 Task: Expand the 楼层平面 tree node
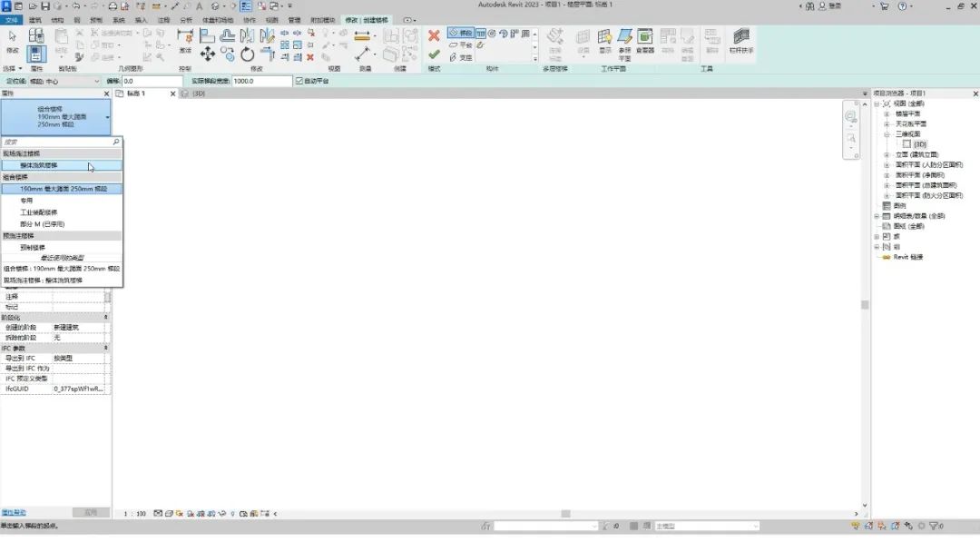tap(887, 113)
